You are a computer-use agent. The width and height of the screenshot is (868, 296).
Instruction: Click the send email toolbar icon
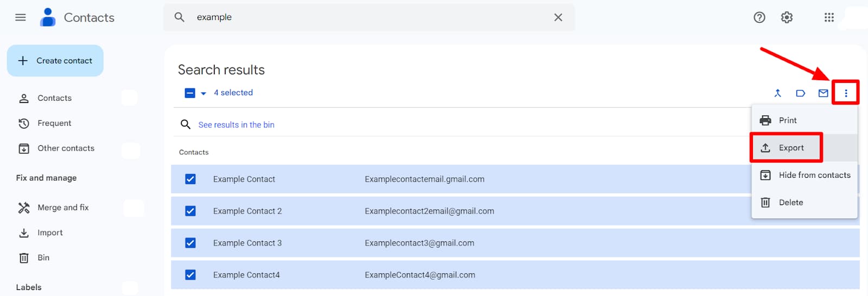coord(823,93)
